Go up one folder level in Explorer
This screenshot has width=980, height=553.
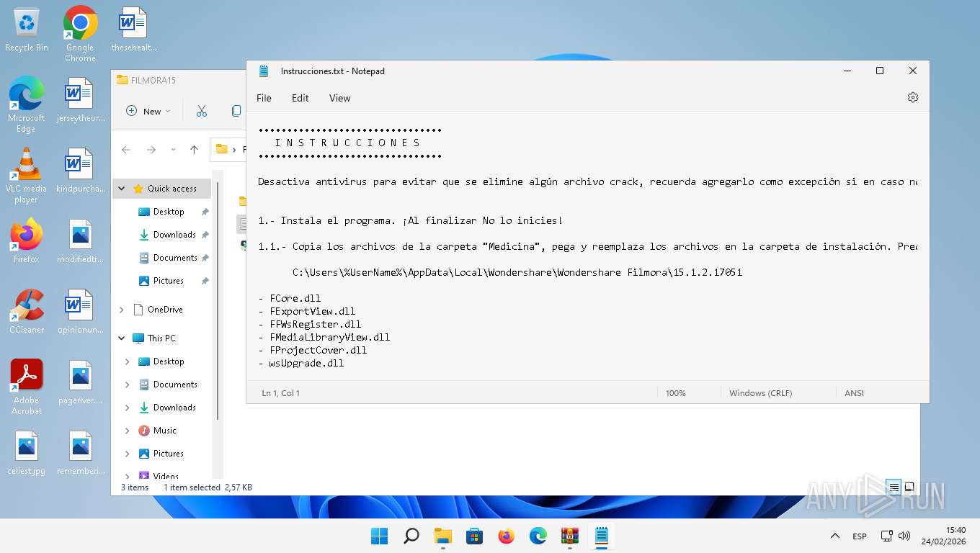click(x=194, y=150)
